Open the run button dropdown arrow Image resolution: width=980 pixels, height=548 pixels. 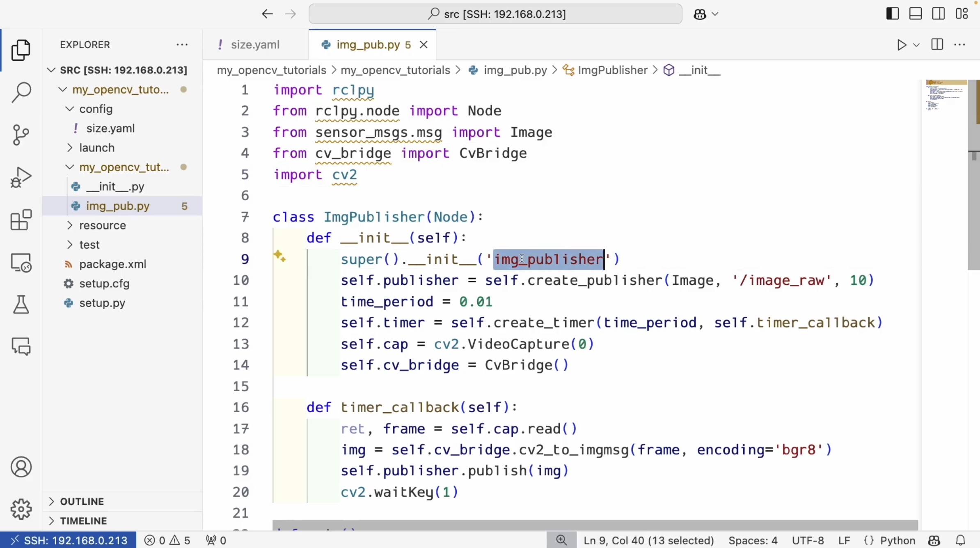click(916, 45)
